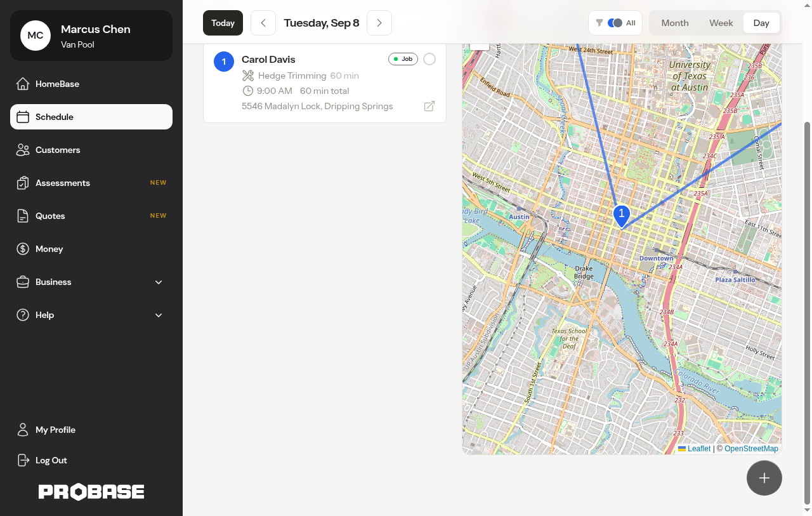Click the hedge trimming tools icon
The width and height of the screenshot is (812, 516).
point(248,76)
